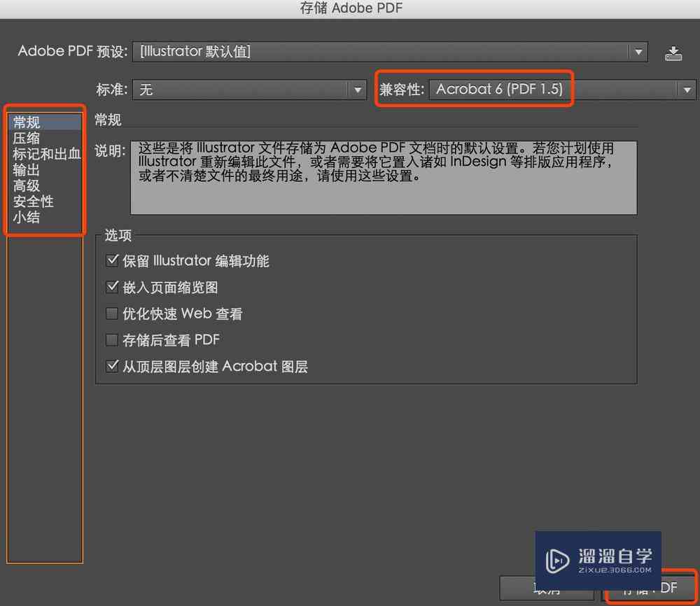Select the 压缩 category

tap(45, 138)
